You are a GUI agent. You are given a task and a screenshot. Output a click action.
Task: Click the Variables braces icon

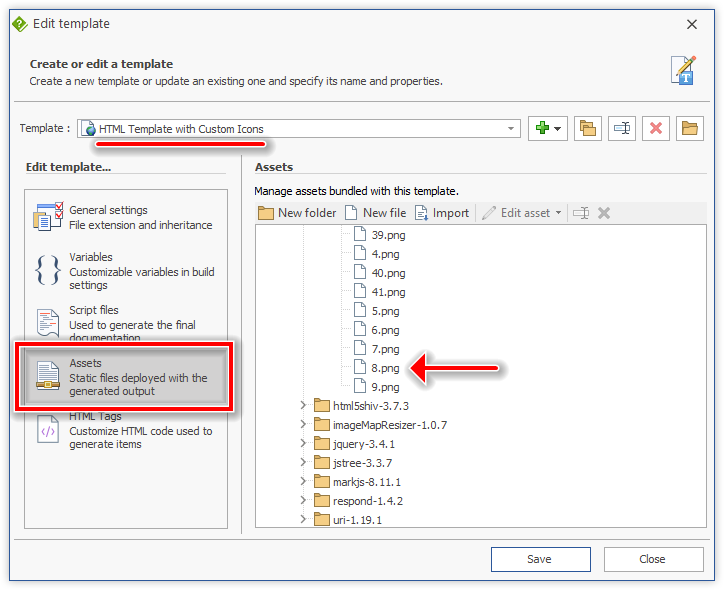[x=48, y=270]
